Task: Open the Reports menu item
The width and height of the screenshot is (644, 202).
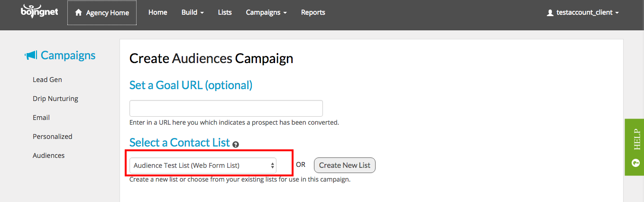Action: (x=313, y=12)
